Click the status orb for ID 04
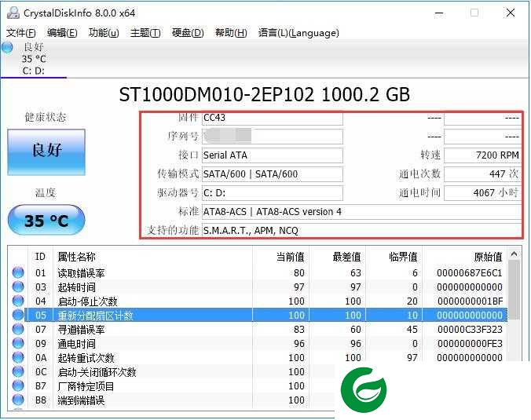Image resolution: width=531 pixels, height=420 pixels. point(18,301)
